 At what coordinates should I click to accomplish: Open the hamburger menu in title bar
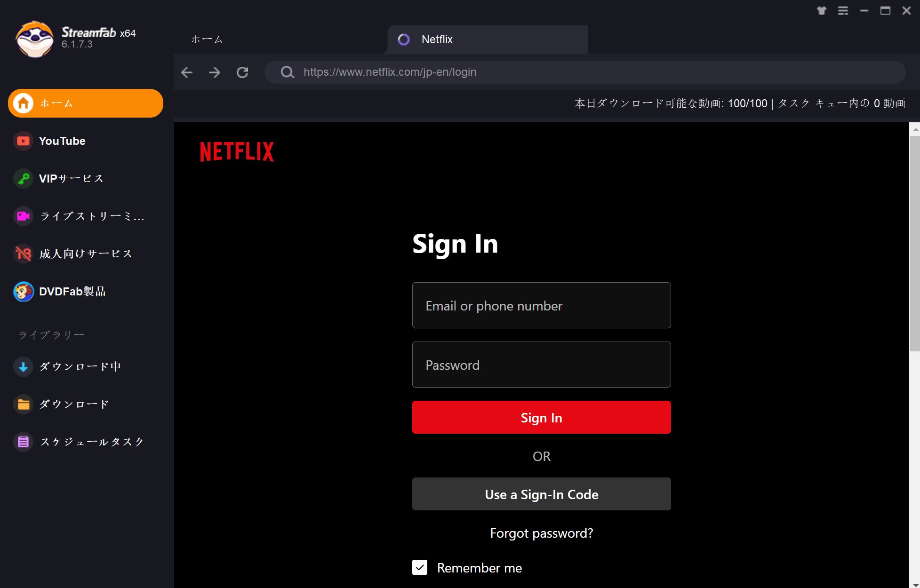click(843, 11)
